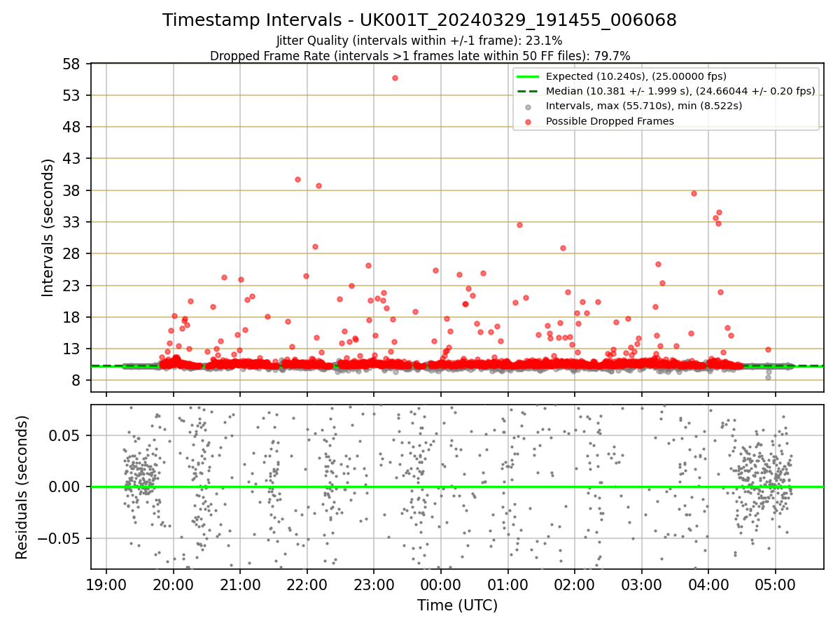Click the 'Intervals (seconds)' y-axis label
The width and height of the screenshot is (840, 630).
[x=48, y=227]
